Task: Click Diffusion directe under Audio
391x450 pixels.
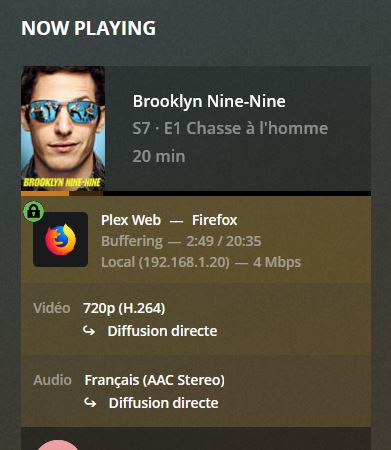Action: pyautogui.click(x=164, y=403)
